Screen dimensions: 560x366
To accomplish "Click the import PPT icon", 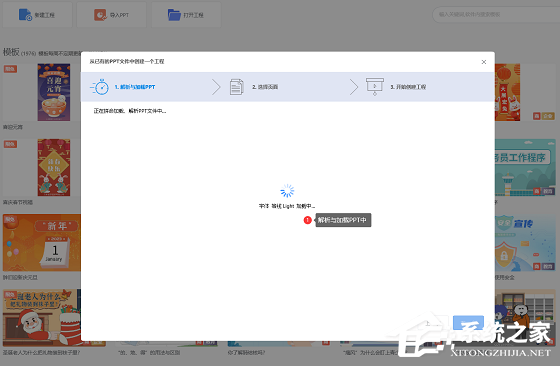I will click(x=100, y=15).
